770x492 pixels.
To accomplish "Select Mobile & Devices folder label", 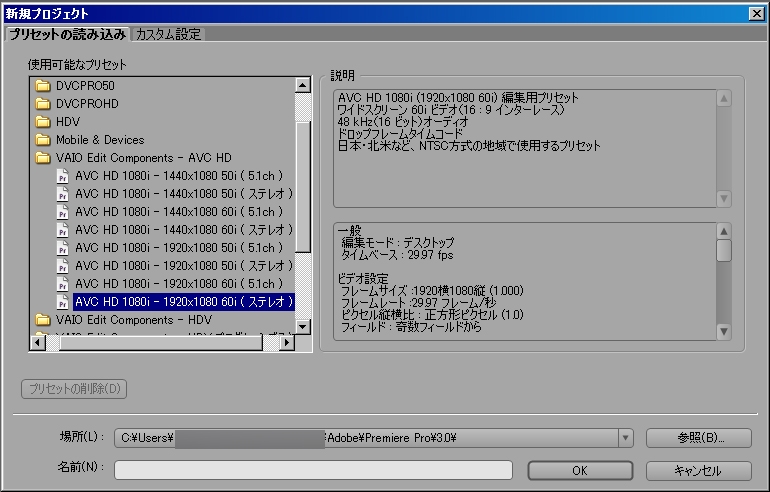I will pos(100,140).
